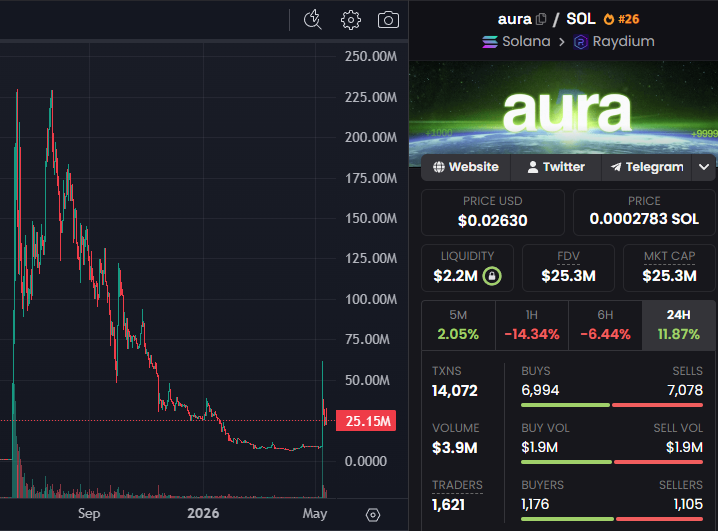Image resolution: width=718 pixels, height=531 pixels.
Task: Click the Raydium exchange link
Action: tap(623, 42)
